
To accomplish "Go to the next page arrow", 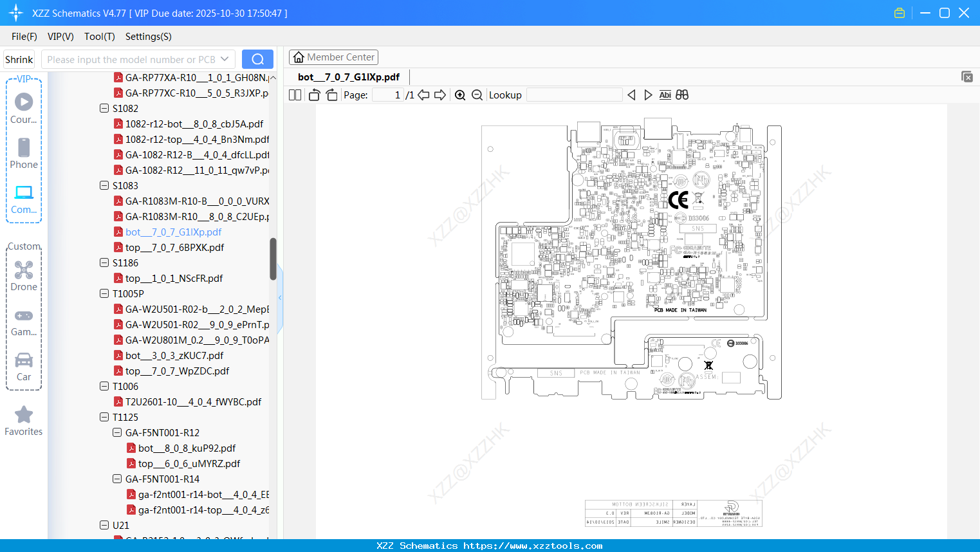I will (x=440, y=95).
